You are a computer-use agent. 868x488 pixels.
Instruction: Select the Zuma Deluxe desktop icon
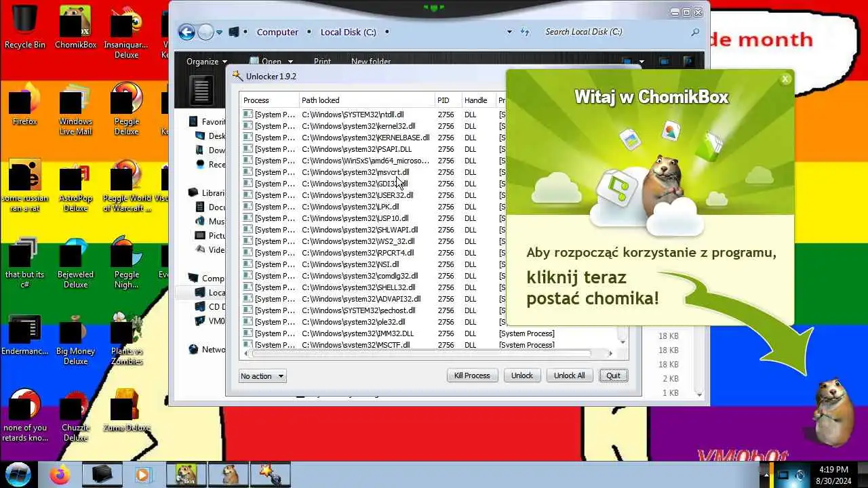(x=126, y=410)
